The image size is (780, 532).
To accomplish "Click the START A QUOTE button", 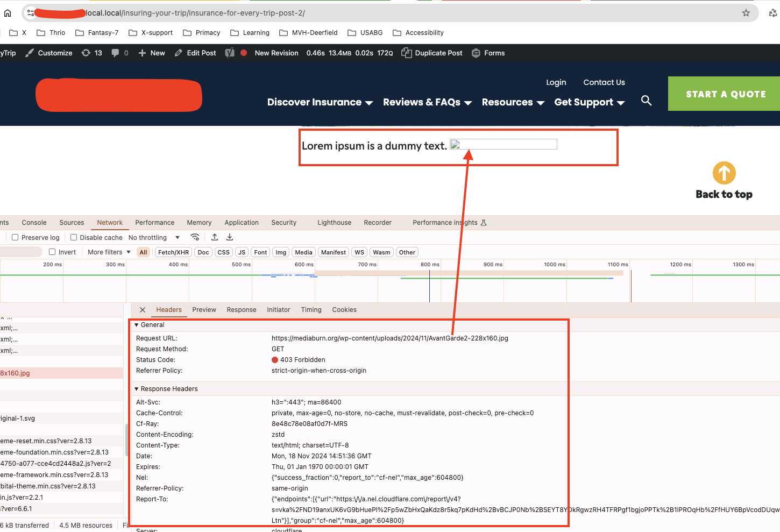I will [724, 94].
